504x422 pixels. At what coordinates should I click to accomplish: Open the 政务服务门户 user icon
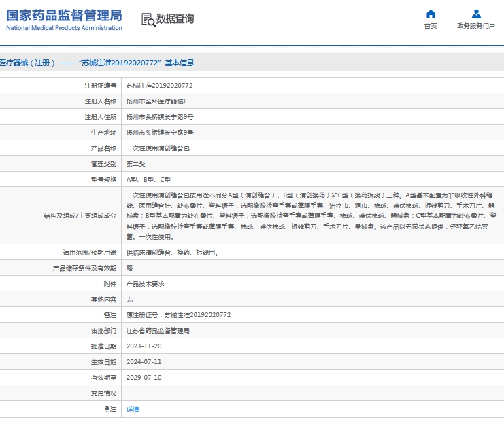pyautogui.click(x=476, y=14)
